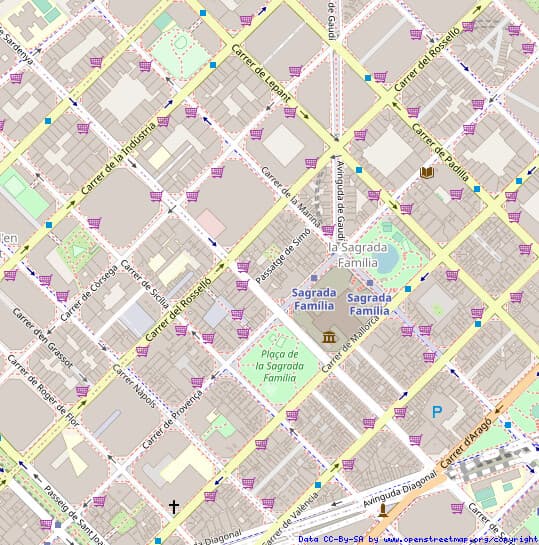539x545 pixels.
Task: Click the blue P parking icon
Action: pyautogui.click(x=437, y=412)
